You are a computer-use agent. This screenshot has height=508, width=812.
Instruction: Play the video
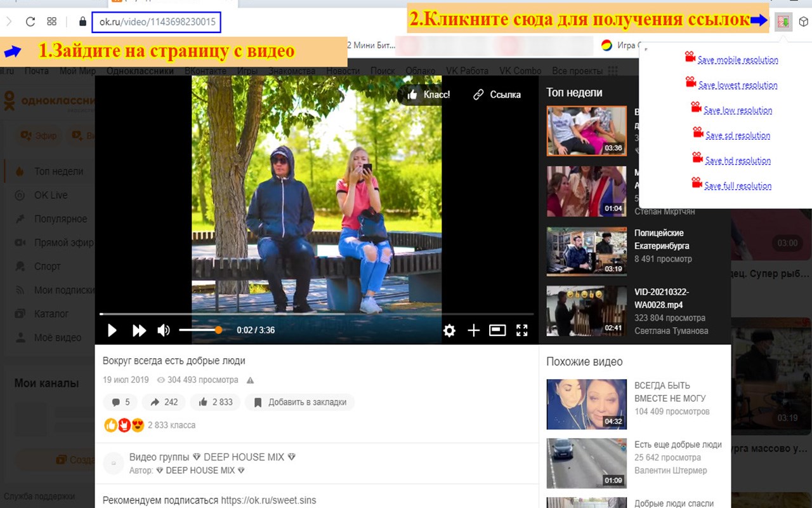[x=112, y=330]
